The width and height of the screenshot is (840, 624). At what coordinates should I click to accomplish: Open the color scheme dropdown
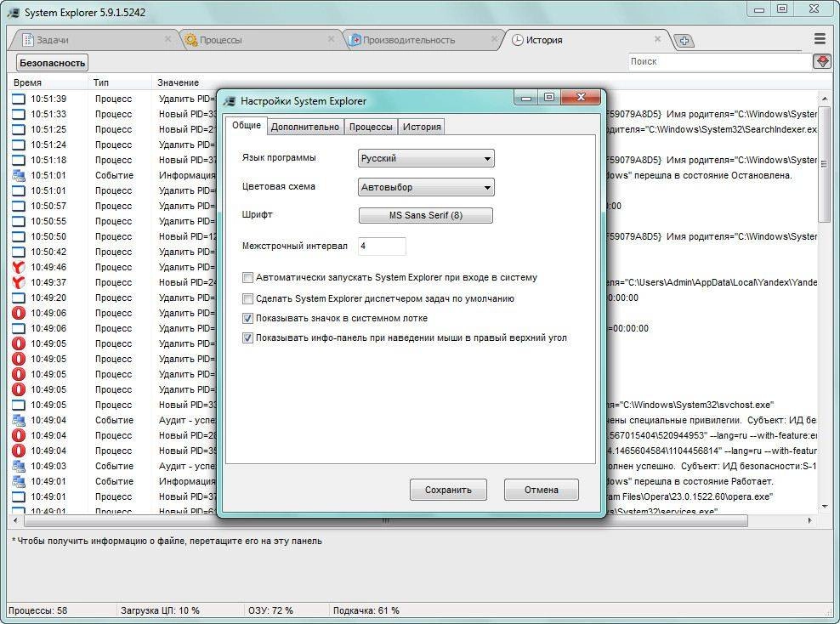pos(426,187)
